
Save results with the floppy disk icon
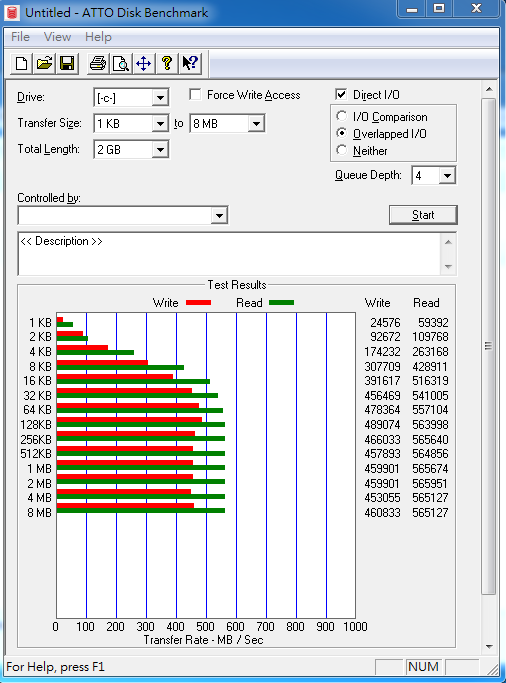(67, 64)
